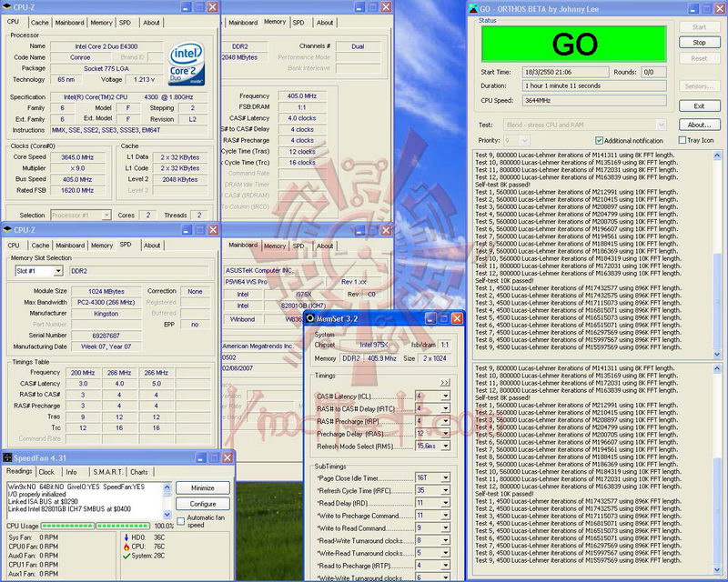Click the Bus Speed 405.0 MHz value
Screen dimensions: 728x582
77,179
